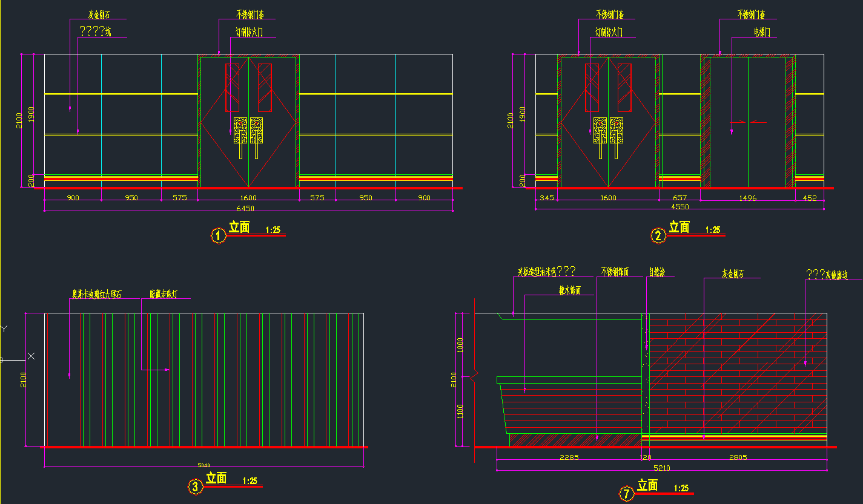Select the break-line symbol in elevation 7
The image size is (863, 504).
(x=475, y=378)
